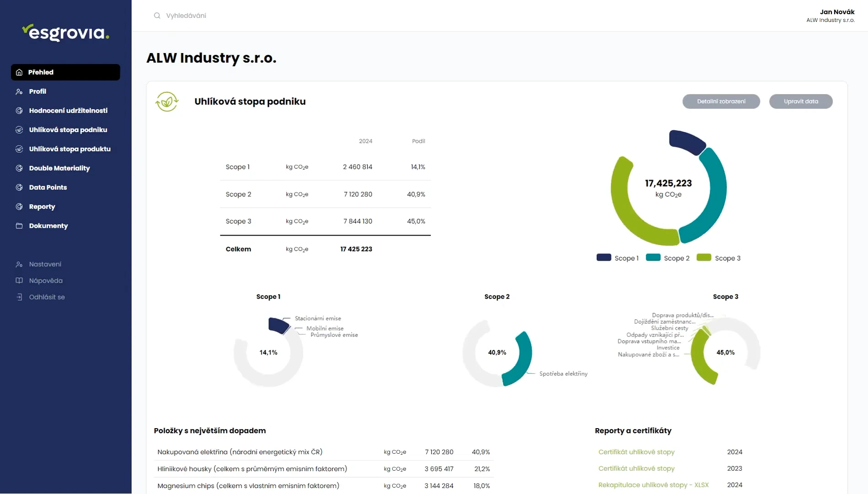
Task: Toggle Scope 2 legend entry
Action: tap(668, 258)
